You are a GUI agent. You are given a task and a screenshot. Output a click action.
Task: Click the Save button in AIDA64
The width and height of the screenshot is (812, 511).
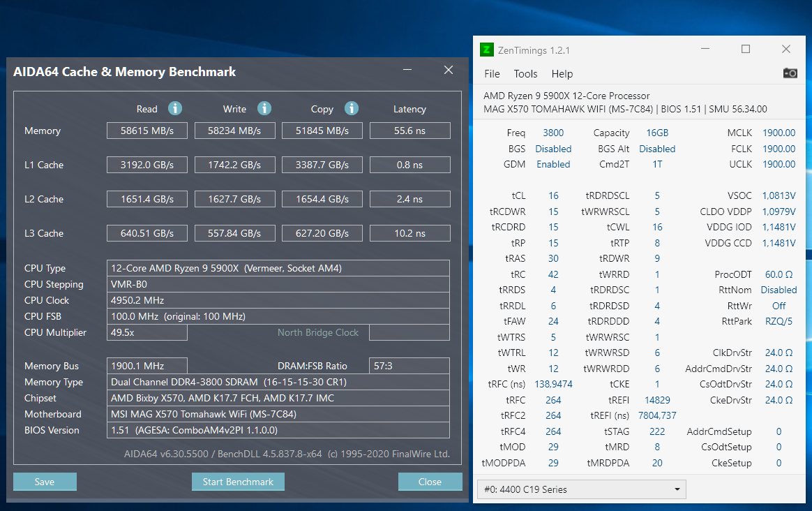click(45, 482)
